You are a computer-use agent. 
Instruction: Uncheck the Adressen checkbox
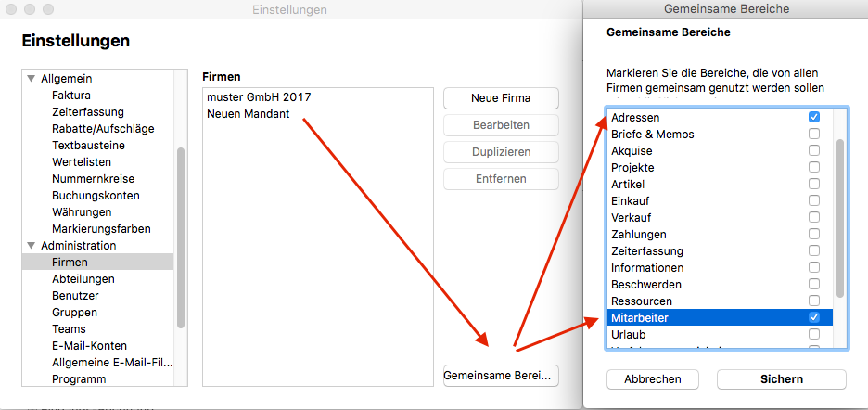(814, 118)
